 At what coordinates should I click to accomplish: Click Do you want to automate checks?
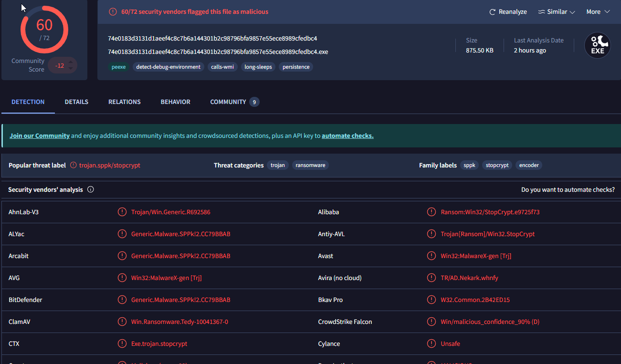(568, 189)
